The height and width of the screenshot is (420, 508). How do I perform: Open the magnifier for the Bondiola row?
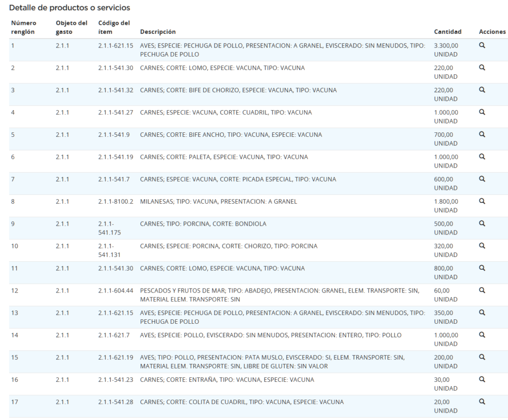[x=481, y=224]
